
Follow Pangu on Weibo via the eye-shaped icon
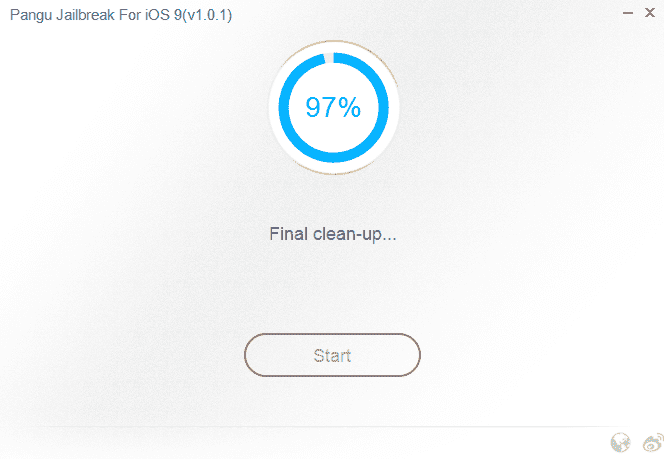pyautogui.click(x=653, y=443)
